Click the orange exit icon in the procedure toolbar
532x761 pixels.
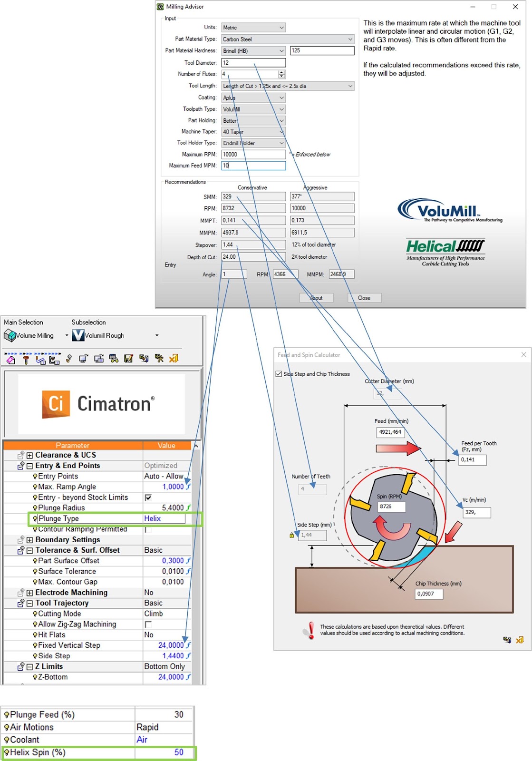pyautogui.click(x=174, y=359)
